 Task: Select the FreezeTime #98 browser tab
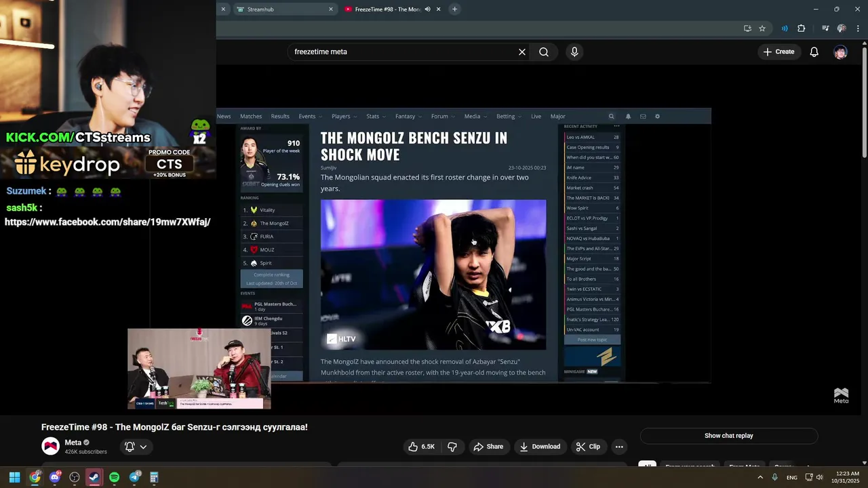click(383, 9)
